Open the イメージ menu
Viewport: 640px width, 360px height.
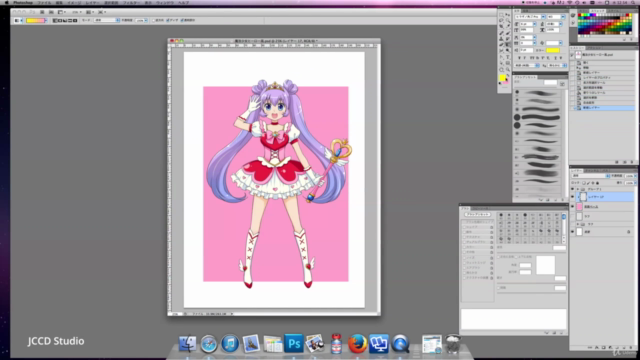tap(75, 3)
